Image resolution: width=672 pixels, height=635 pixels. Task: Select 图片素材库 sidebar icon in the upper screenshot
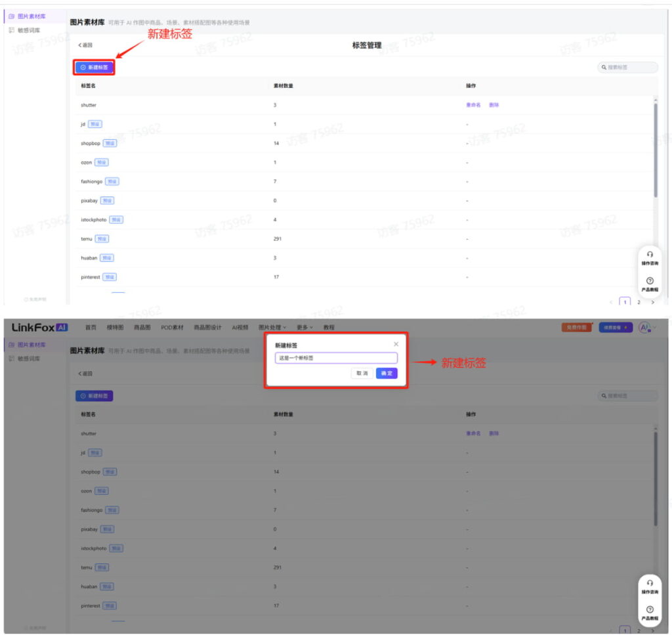coord(12,16)
